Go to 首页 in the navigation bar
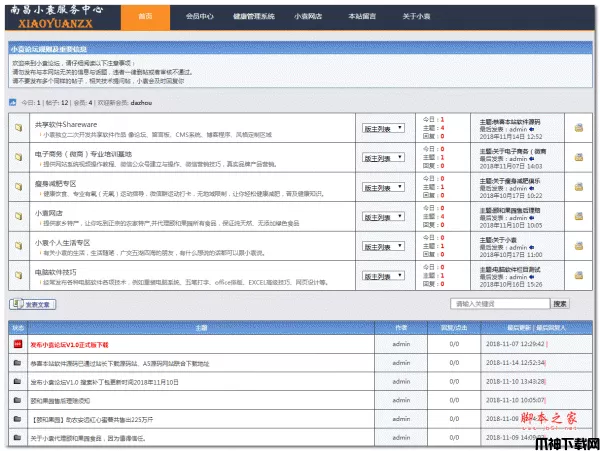This screenshot has width=600, height=451. coord(145,16)
